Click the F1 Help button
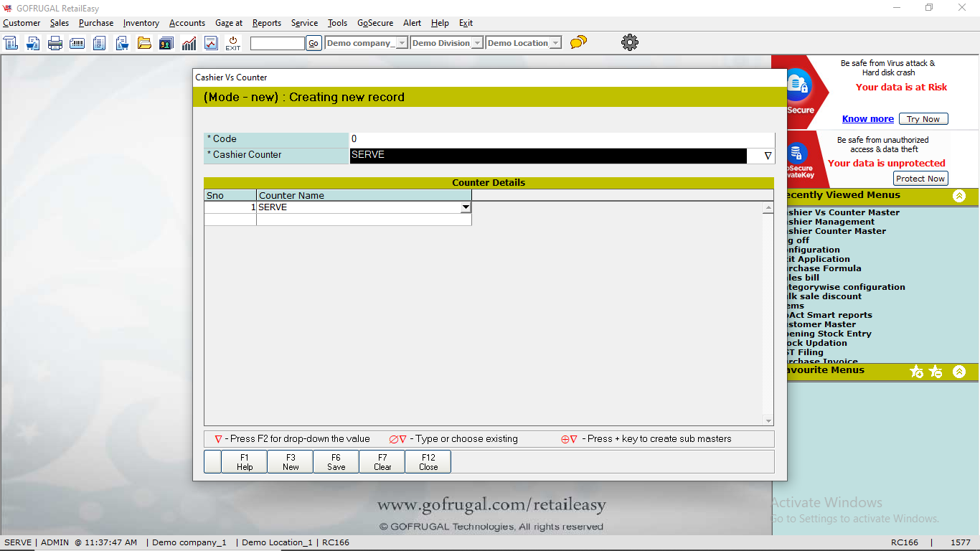 (245, 462)
